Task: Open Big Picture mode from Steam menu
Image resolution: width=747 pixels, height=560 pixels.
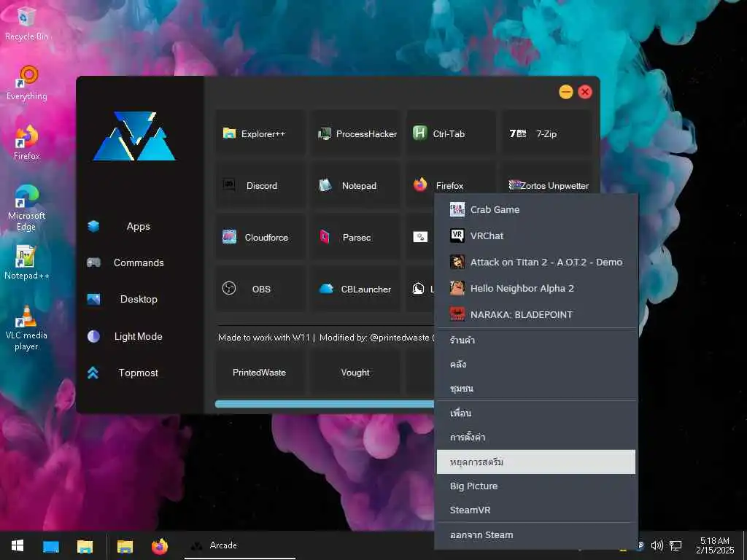Action: (536, 486)
